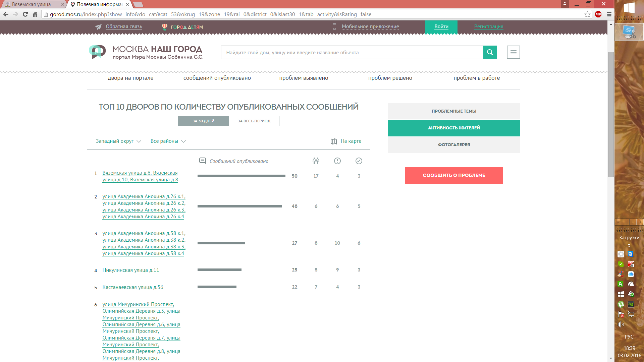The height and width of the screenshot is (362, 644).
Task: Click the Windows Start button
Action: pos(629,8)
